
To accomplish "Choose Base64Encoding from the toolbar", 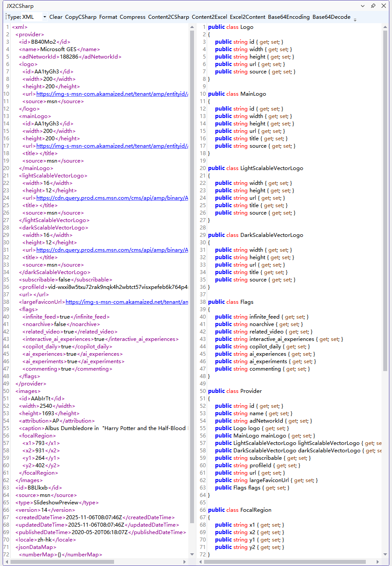I will (x=288, y=17).
